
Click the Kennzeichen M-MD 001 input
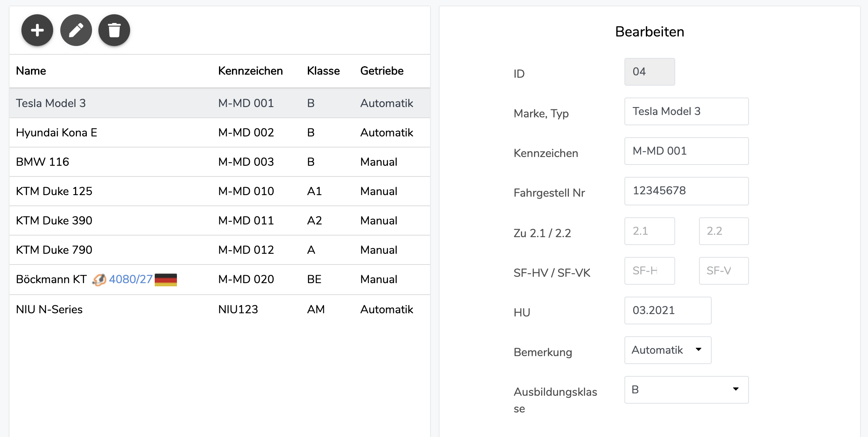[x=686, y=151]
